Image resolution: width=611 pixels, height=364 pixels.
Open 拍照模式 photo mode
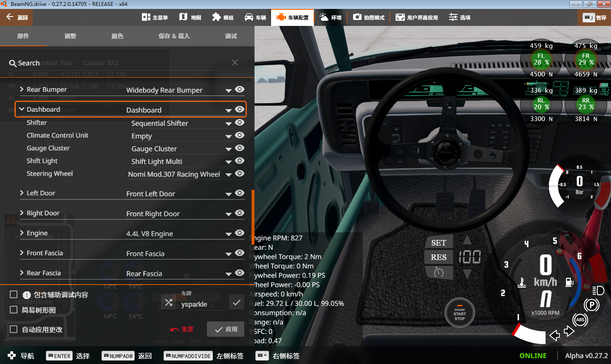tap(369, 17)
